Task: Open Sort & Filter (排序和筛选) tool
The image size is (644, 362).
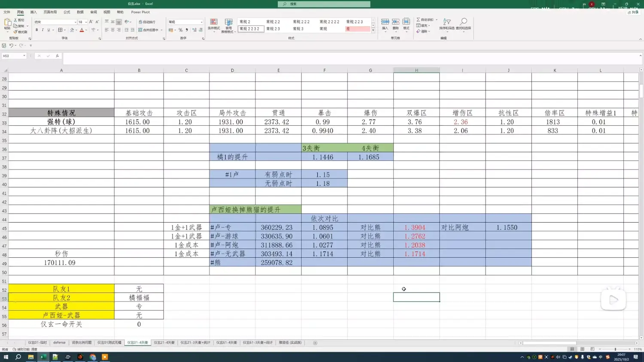Action: tap(447, 23)
